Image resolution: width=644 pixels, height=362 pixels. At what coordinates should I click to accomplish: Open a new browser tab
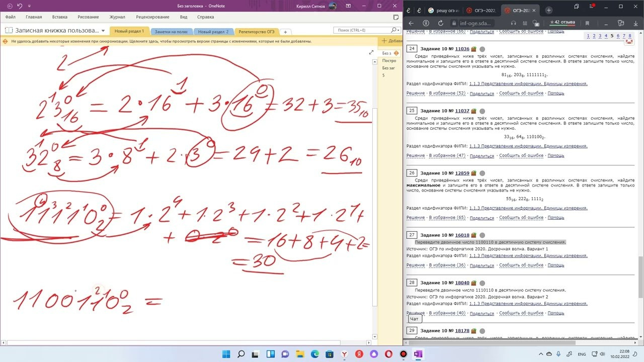tap(548, 10)
